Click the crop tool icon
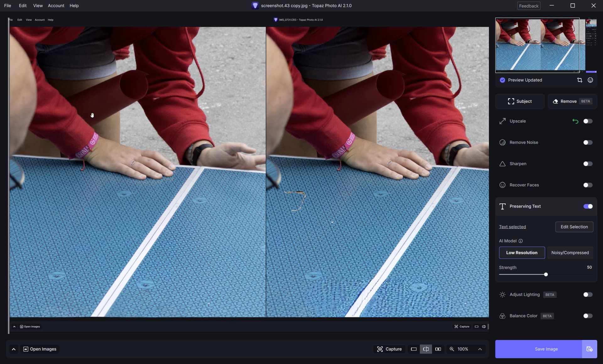Screen dimensions: 603x364 [579, 80]
